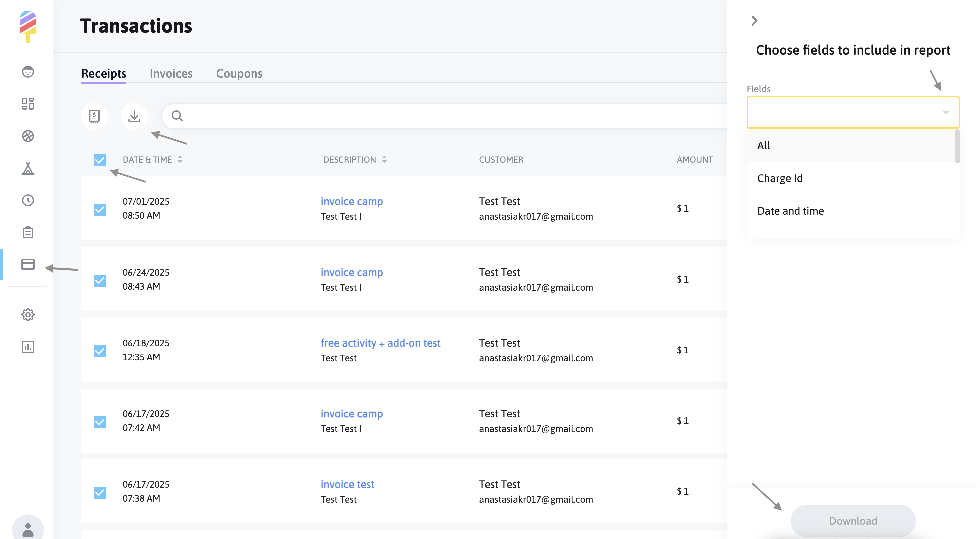This screenshot has height=539, width=980.
Task: Click the transactions search input field
Action: [x=449, y=116]
